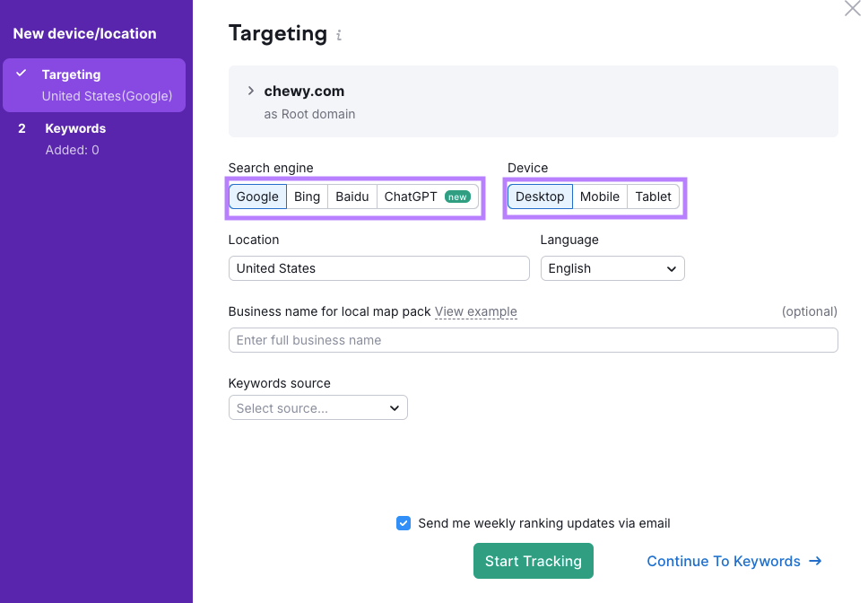The height and width of the screenshot is (603, 868).
Task: Switch device to Tablet
Action: [653, 197]
